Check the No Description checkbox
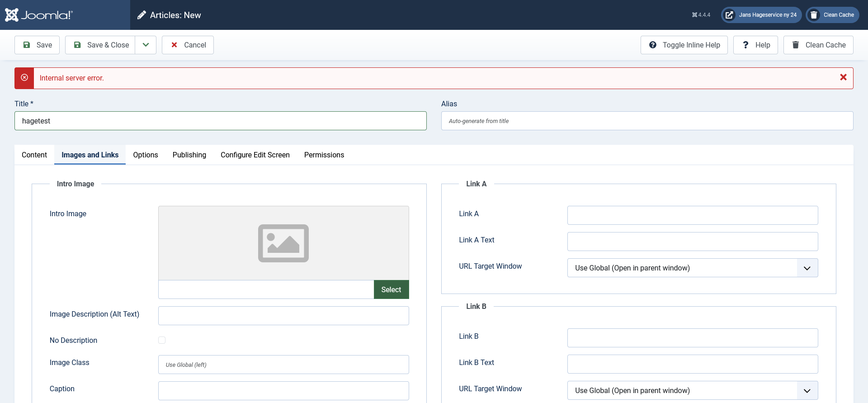 coord(162,340)
